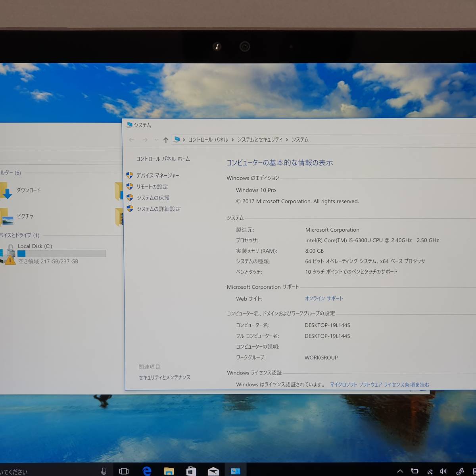Click shield icon beside デバイス マネージャー
Image resolution: width=476 pixels, height=476 pixels.
coord(130,175)
